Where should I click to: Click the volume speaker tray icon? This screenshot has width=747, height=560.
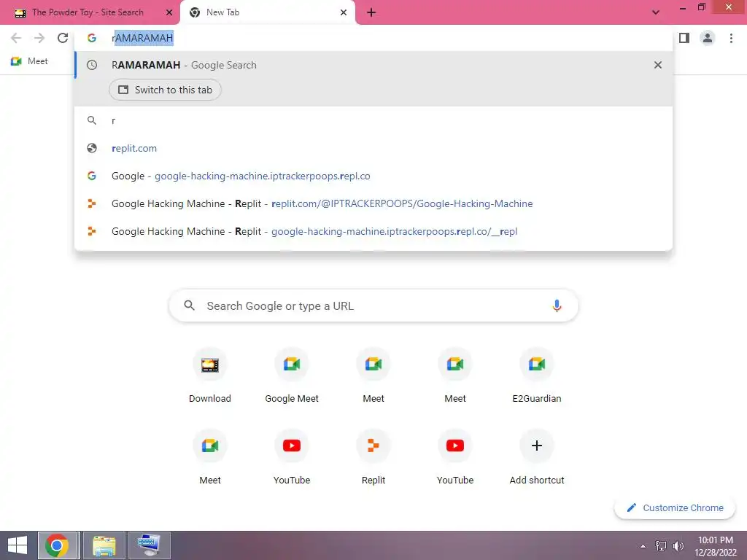tap(678, 546)
